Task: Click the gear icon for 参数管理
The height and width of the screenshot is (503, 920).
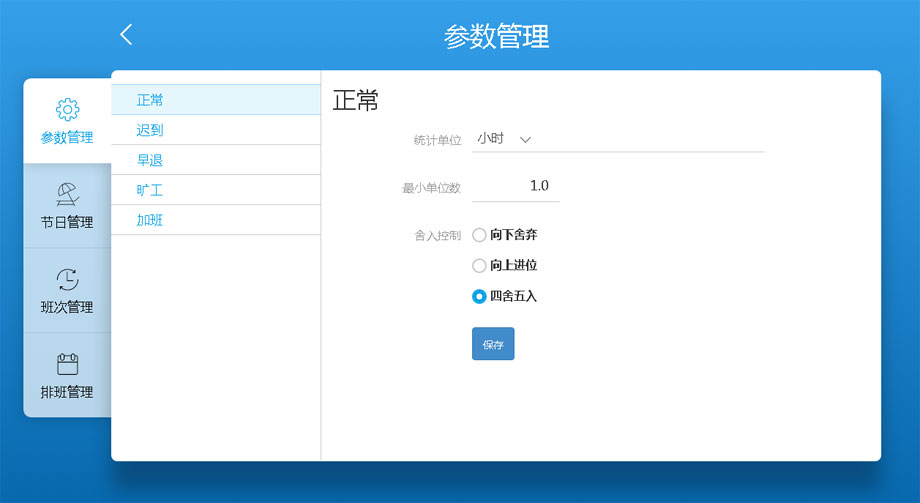Action: 67,109
